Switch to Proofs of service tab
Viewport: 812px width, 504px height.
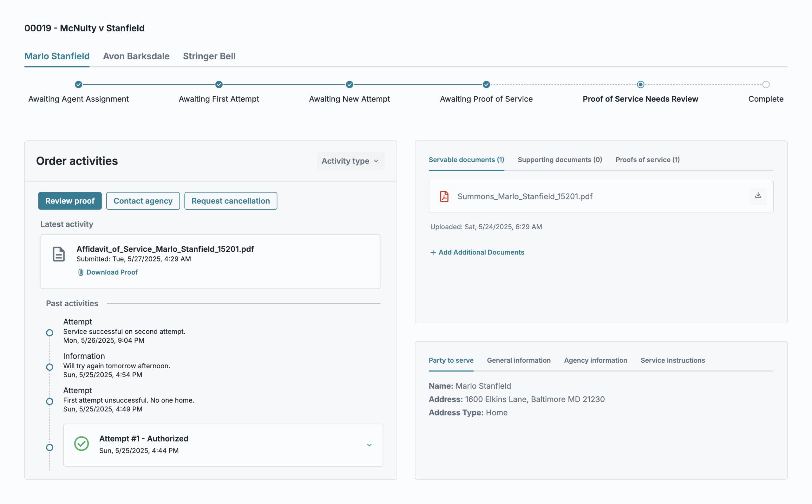tap(647, 160)
